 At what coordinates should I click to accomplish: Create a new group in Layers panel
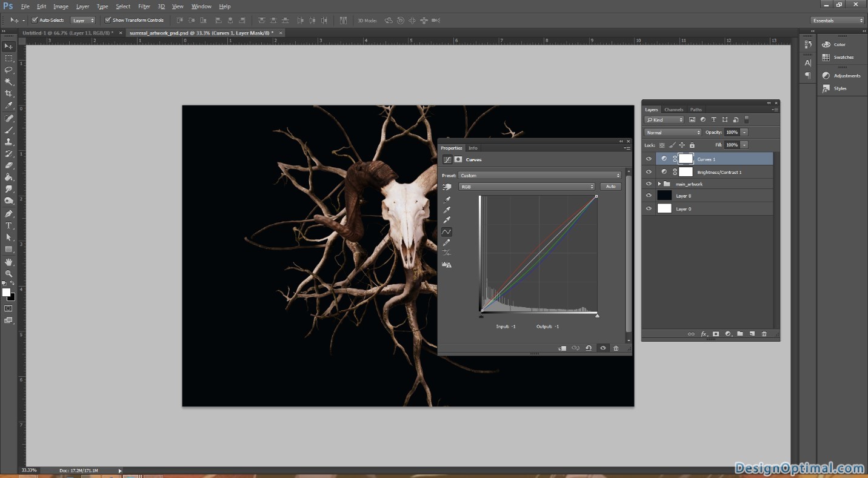(x=740, y=334)
